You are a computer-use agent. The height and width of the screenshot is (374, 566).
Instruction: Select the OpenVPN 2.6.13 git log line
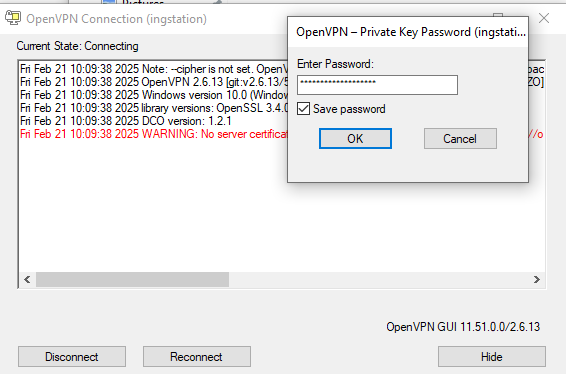click(154, 82)
